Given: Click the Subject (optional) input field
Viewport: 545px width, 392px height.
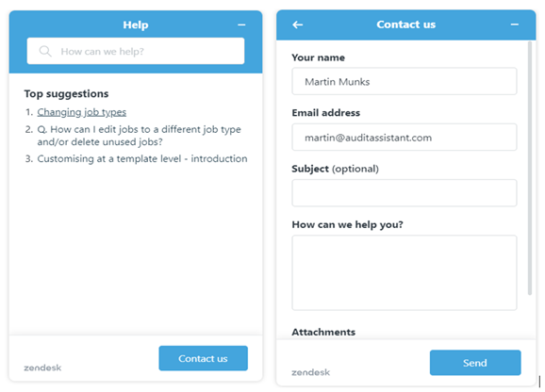Looking at the screenshot, I should (x=405, y=193).
